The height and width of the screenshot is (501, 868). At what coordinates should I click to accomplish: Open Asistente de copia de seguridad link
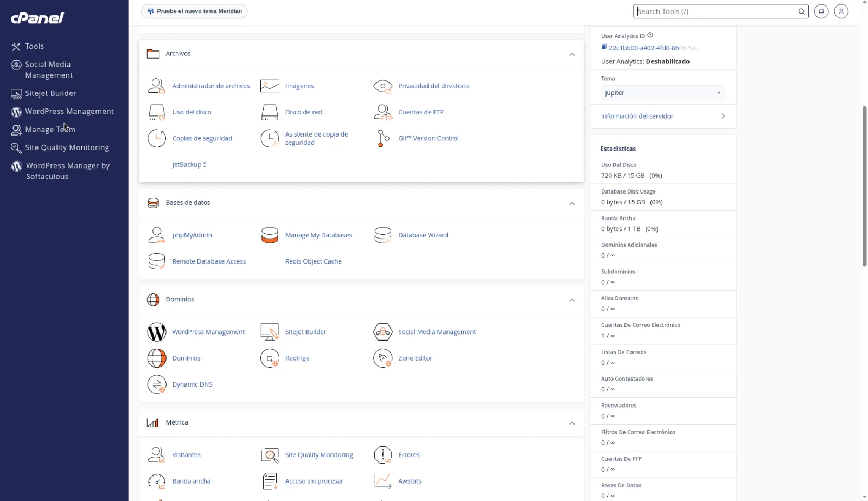(317, 138)
